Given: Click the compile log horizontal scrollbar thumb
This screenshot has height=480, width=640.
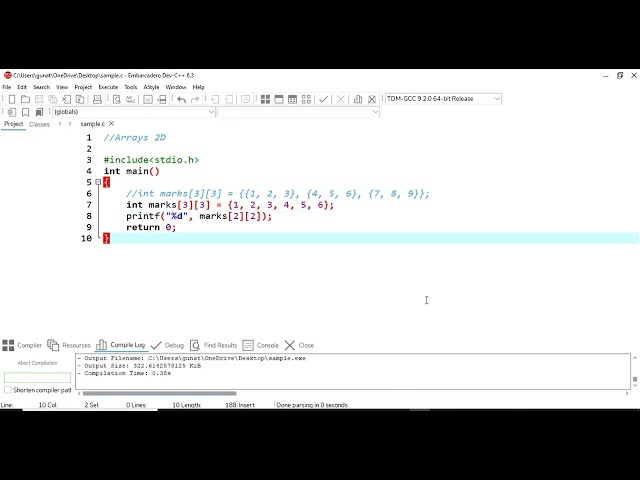Looking at the screenshot, I should pos(160,393).
